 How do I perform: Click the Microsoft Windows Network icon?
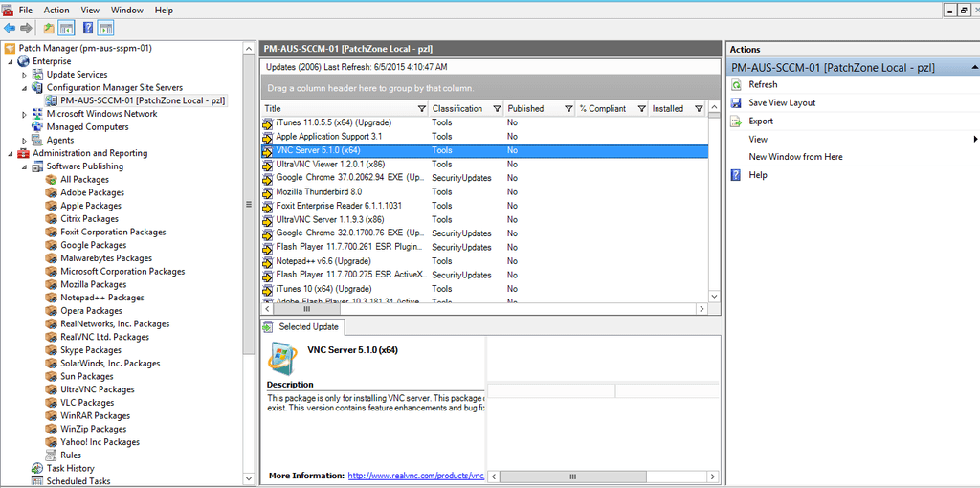[37, 114]
